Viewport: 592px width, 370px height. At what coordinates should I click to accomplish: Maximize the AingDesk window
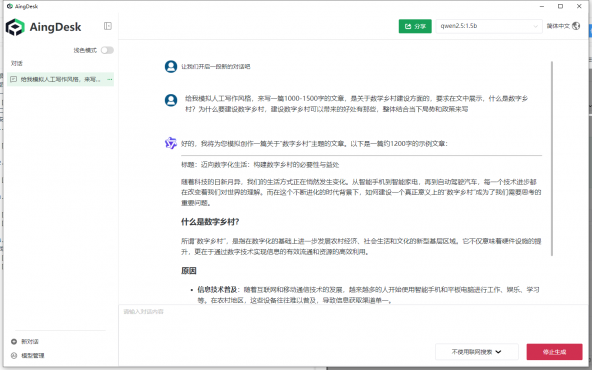tap(560, 6)
